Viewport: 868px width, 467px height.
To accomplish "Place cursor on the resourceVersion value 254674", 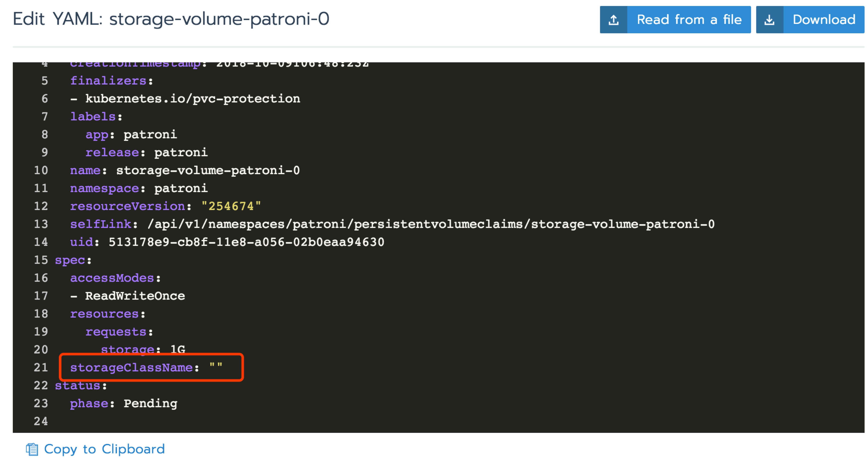I will [x=231, y=206].
